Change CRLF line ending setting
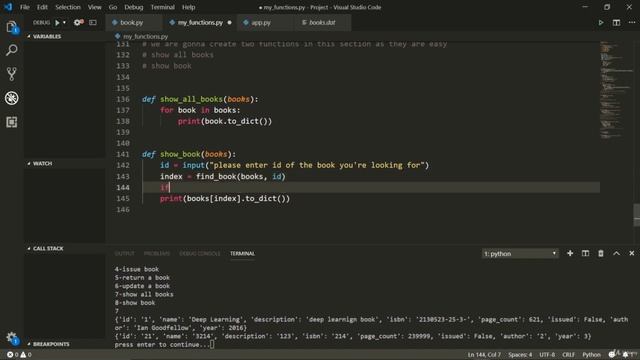The height and width of the screenshot is (360, 640). point(569,355)
